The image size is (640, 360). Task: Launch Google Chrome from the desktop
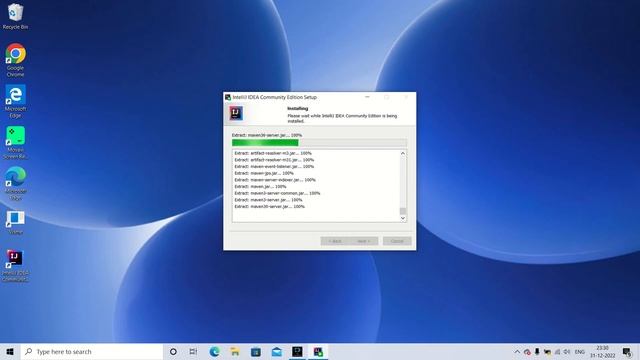point(16,60)
